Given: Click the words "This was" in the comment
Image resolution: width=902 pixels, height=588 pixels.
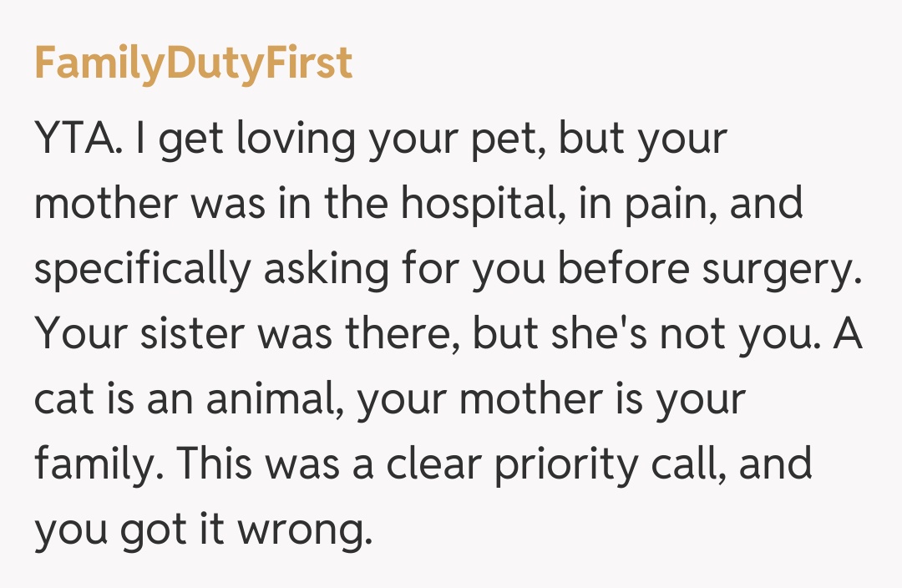Looking at the screenshot, I should (256, 464).
